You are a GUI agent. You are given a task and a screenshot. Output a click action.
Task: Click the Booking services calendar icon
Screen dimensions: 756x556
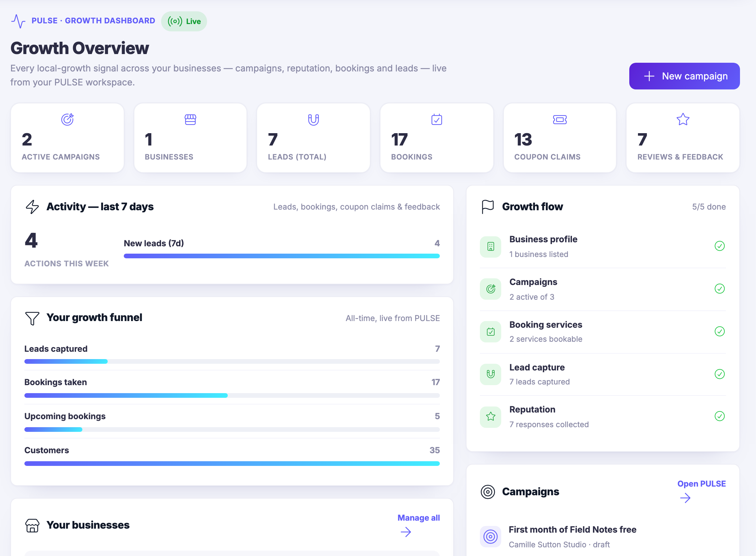click(491, 332)
